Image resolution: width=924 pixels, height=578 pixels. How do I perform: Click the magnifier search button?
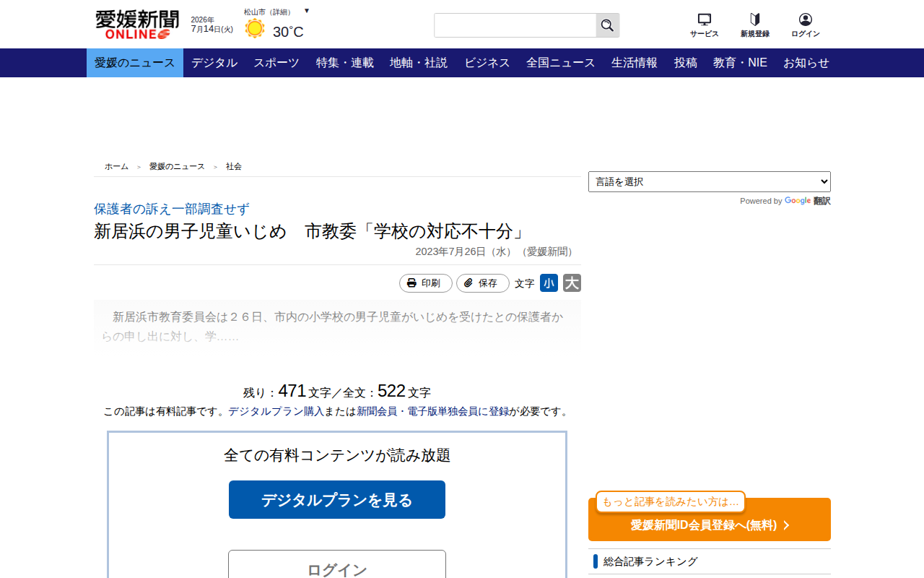(x=608, y=25)
